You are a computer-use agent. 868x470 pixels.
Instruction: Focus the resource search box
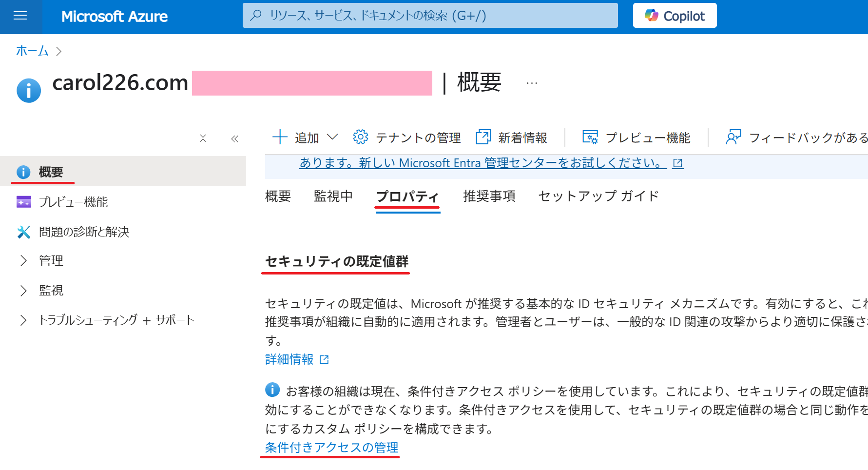(x=430, y=16)
